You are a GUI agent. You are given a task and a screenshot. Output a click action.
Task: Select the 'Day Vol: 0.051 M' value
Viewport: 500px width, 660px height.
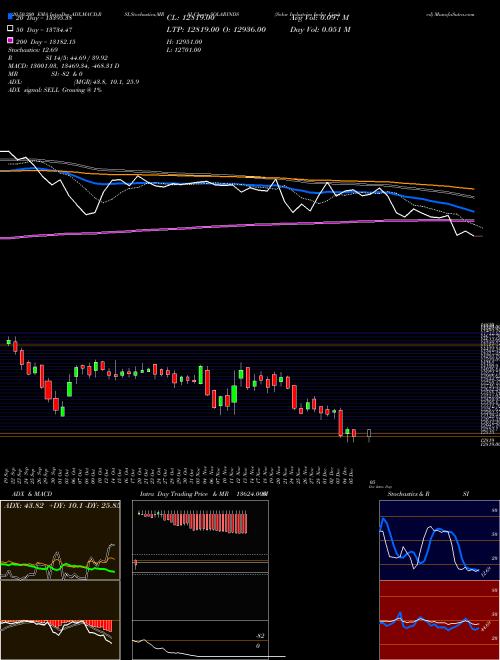(x=320, y=29)
